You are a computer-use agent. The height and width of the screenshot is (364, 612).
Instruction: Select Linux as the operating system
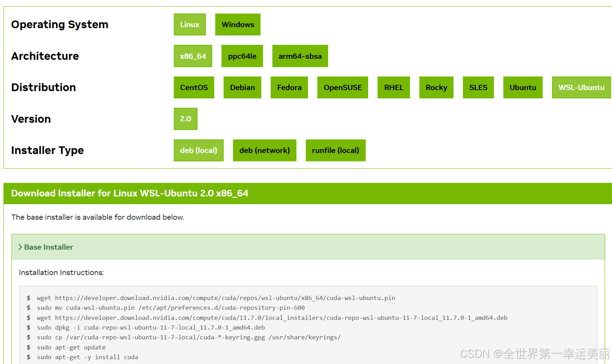[x=190, y=24]
